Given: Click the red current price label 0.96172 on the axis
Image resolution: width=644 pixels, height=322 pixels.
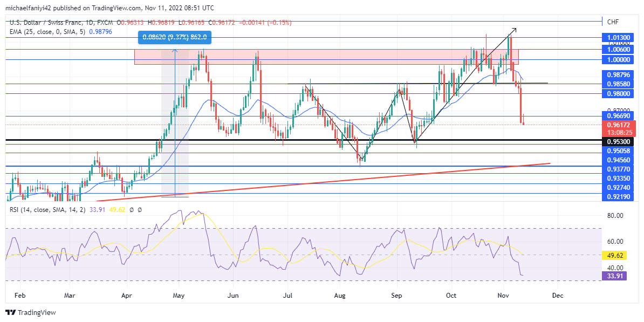Looking at the screenshot, I should [618, 125].
